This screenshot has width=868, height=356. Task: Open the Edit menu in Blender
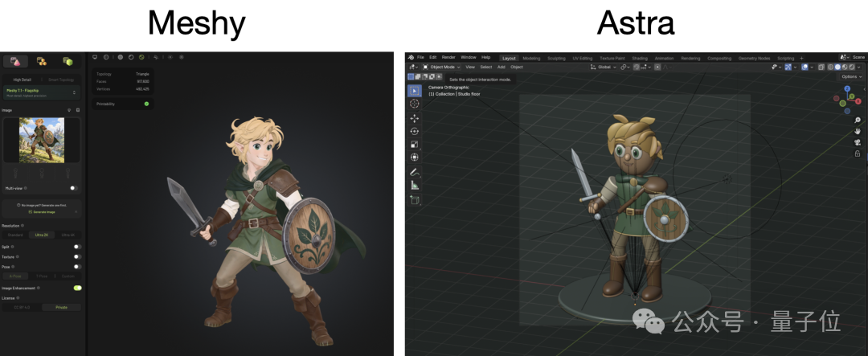coord(433,58)
